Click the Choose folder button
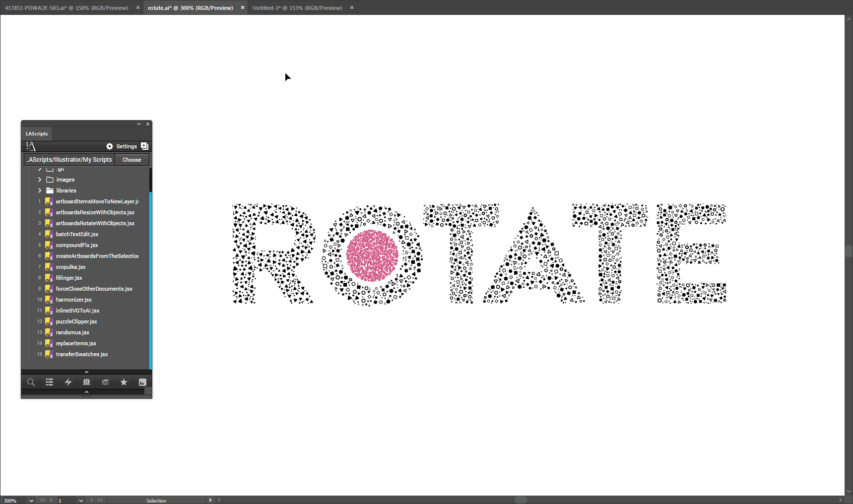This screenshot has height=504, width=853. 132,160
